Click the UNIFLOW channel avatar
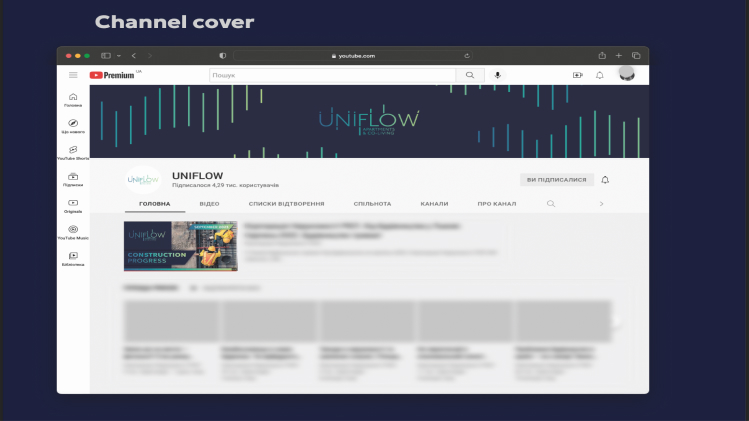 (143, 180)
